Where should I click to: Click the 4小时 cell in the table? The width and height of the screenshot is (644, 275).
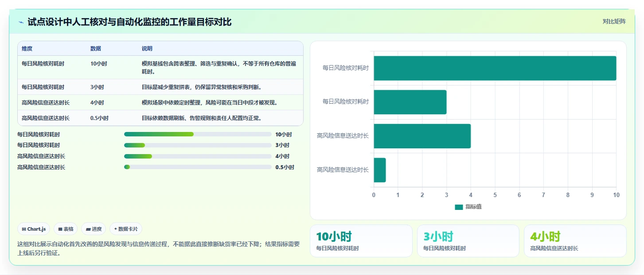97,102
